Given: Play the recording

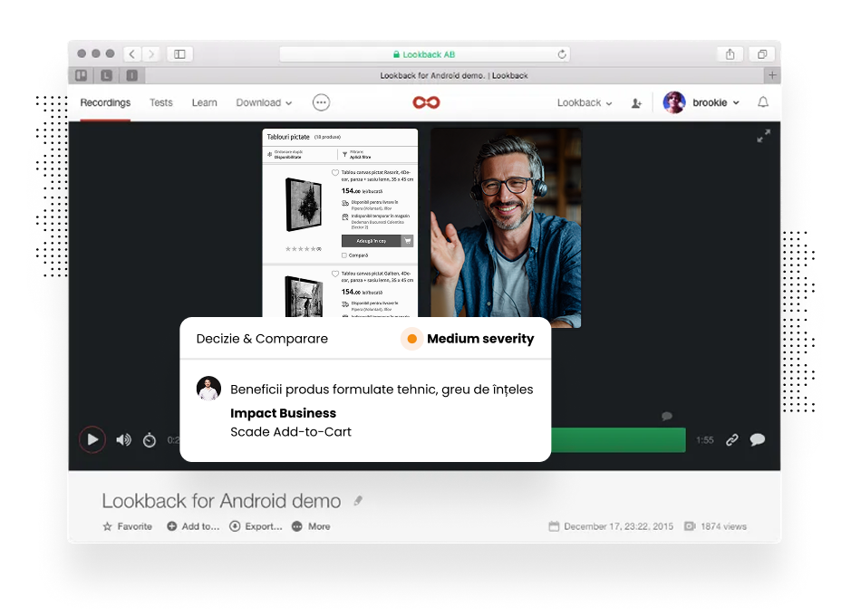Looking at the screenshot, I should tap(92, 439).
